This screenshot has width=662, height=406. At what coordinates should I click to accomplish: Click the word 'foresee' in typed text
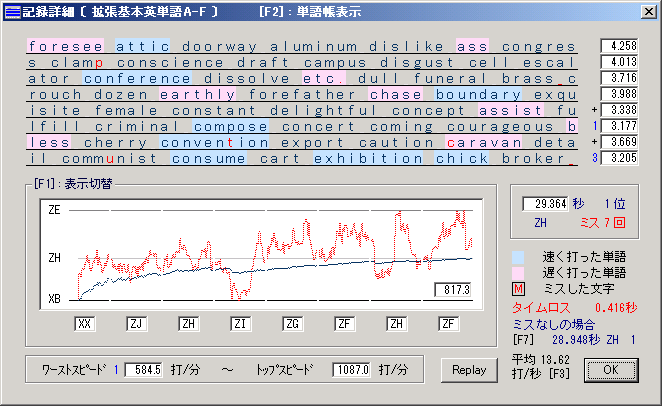pyautogui.click(x=65, y=46)
